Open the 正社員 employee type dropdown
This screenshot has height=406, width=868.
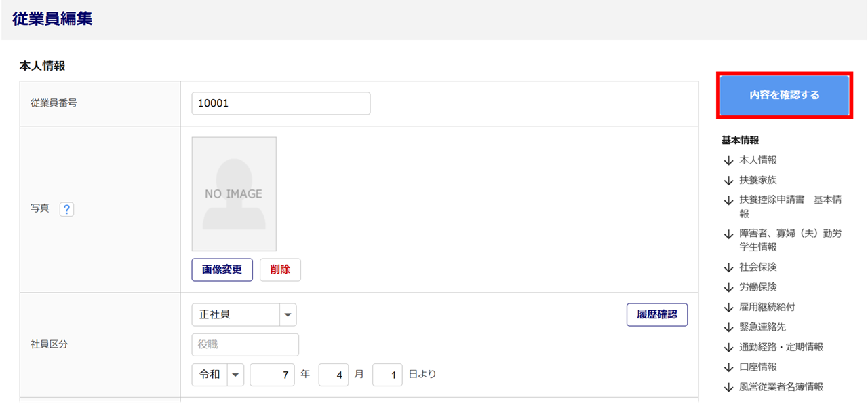pyautogui.click(x=244, y=315)
